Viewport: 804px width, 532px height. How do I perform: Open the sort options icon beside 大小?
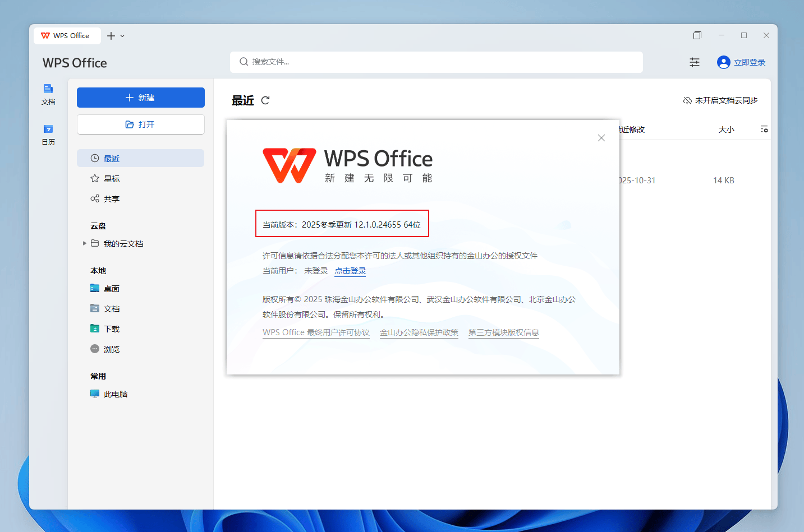pos(764,129)
